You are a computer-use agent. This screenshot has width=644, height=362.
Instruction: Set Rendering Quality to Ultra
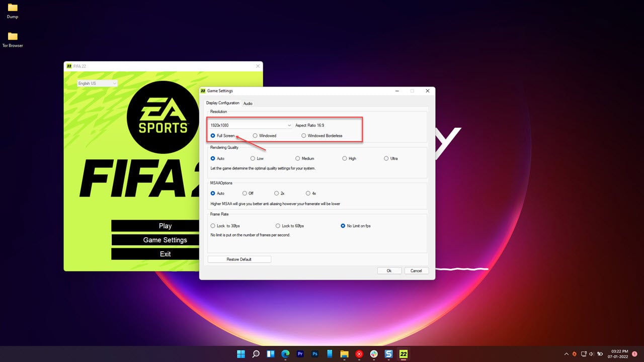click(391, 158)
